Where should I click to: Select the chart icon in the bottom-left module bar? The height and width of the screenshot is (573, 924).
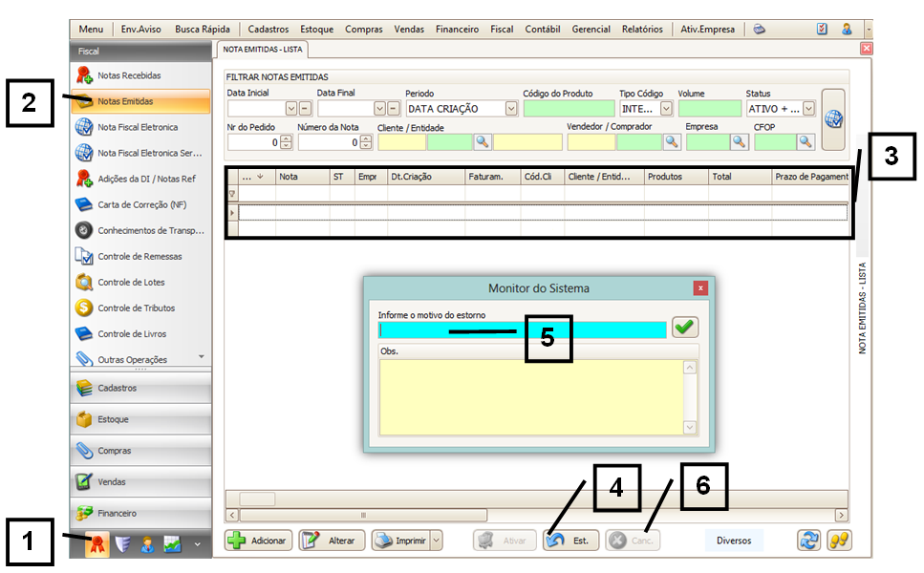coord(173,543)
